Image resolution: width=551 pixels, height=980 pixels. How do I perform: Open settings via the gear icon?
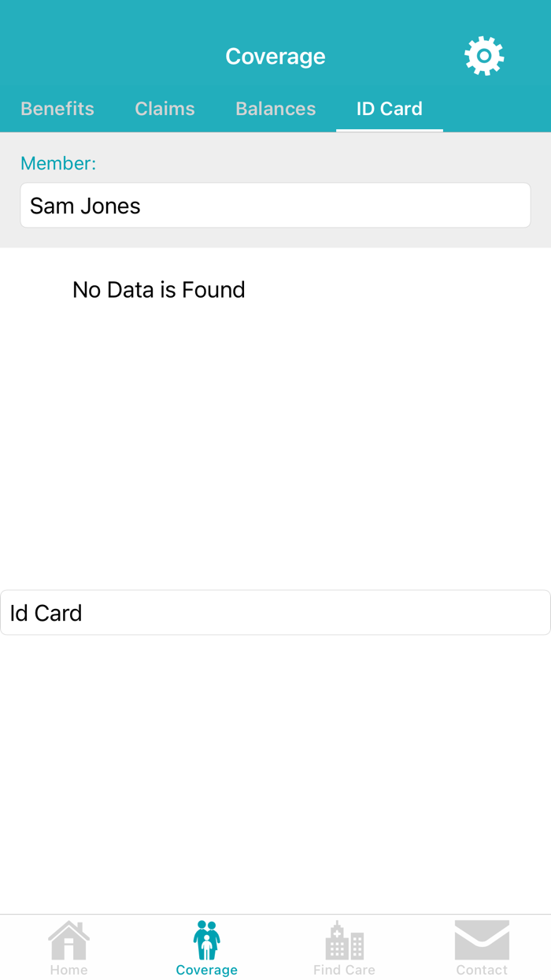coord(484,56)
